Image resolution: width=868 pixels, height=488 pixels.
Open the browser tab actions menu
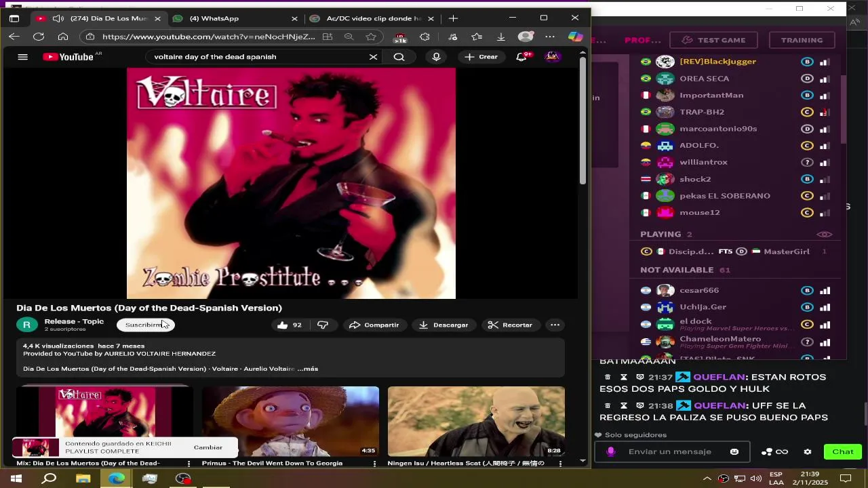point(14,18)
